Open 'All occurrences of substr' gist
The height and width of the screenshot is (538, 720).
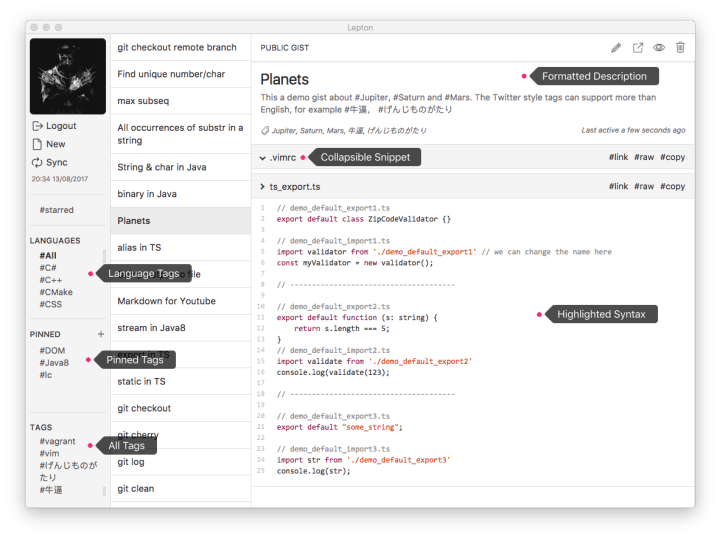180,134
